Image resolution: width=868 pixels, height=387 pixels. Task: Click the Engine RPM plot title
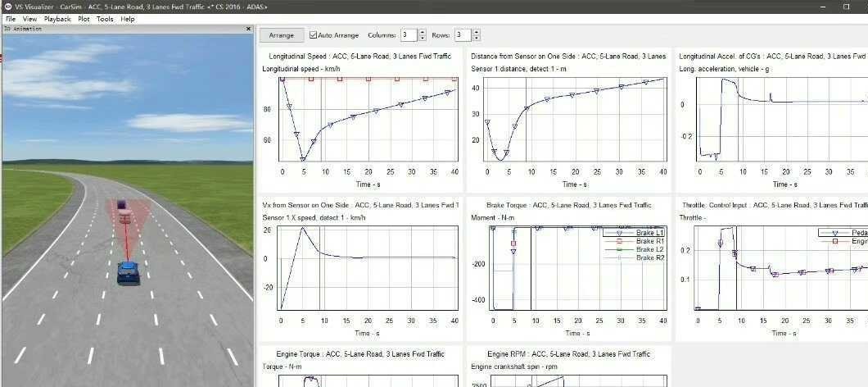568,353
